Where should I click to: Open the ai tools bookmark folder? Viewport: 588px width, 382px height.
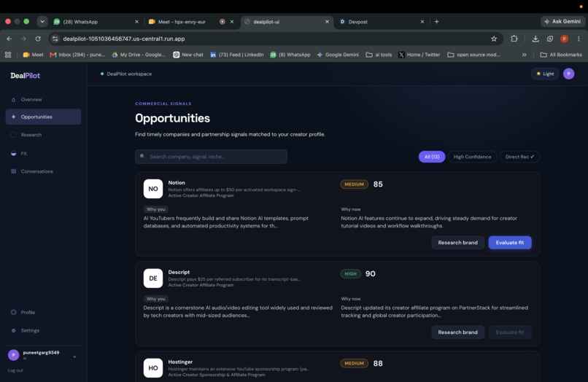[x=379, y=55]
